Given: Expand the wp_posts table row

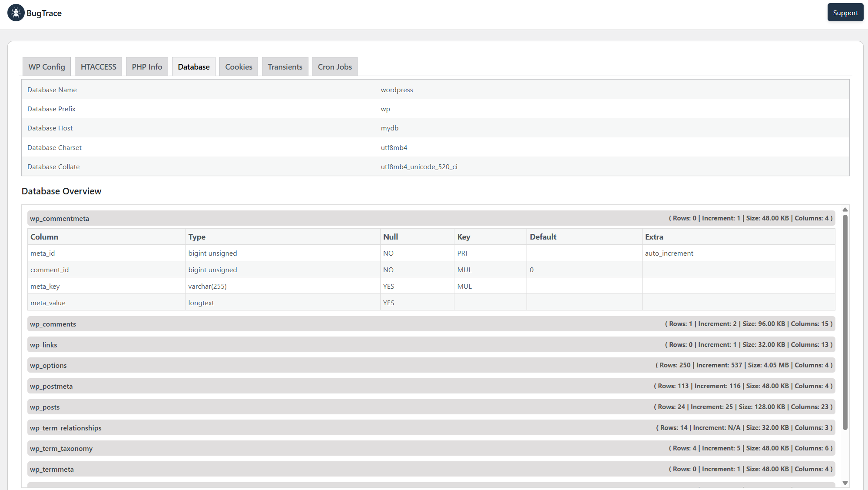Looking at the screenshot, I should [431, 407].
